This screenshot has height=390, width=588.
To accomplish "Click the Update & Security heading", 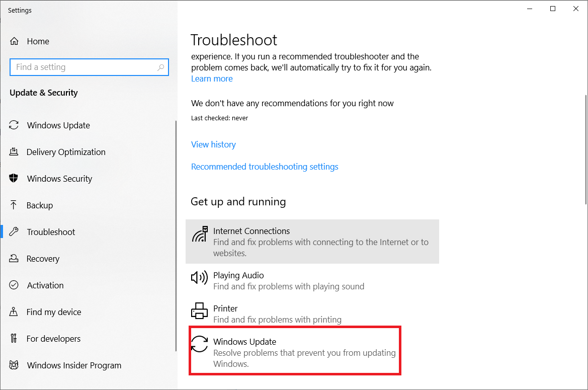I will click(x=44, y=93).
